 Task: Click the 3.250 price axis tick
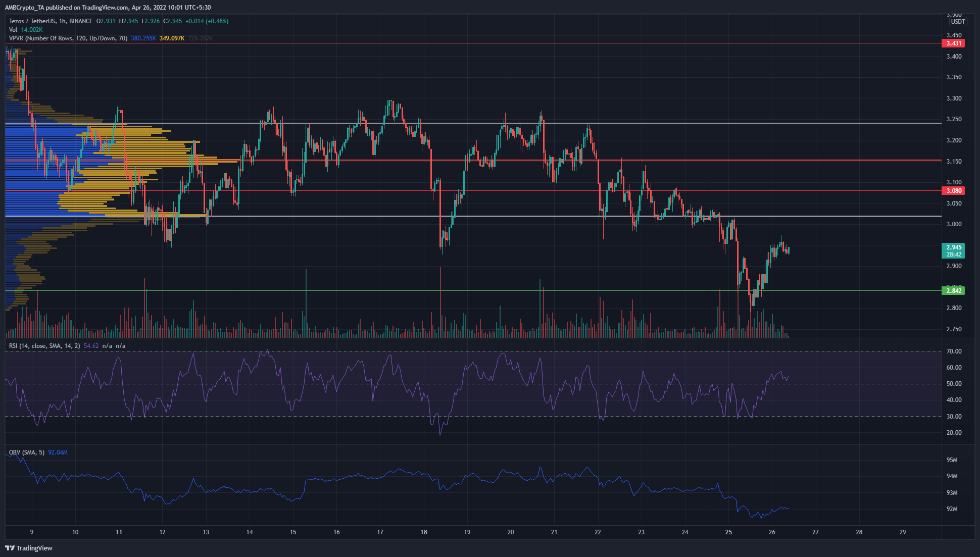click(x=954, y=119)
